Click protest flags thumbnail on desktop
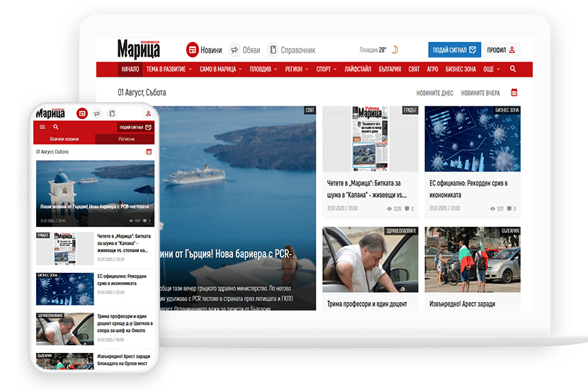Screen dimensions: 588x392 [473, 259]
